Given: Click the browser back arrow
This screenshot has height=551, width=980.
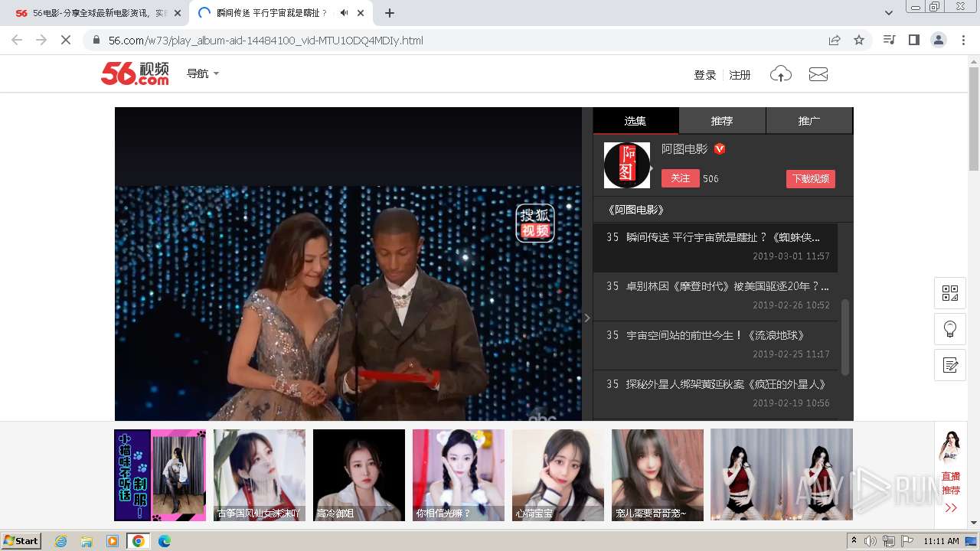Looking at the screenshot, I should [x=17, y=40].
